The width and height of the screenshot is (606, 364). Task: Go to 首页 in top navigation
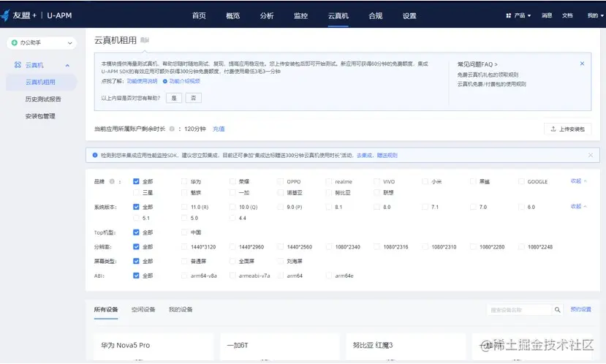[199, 15]
